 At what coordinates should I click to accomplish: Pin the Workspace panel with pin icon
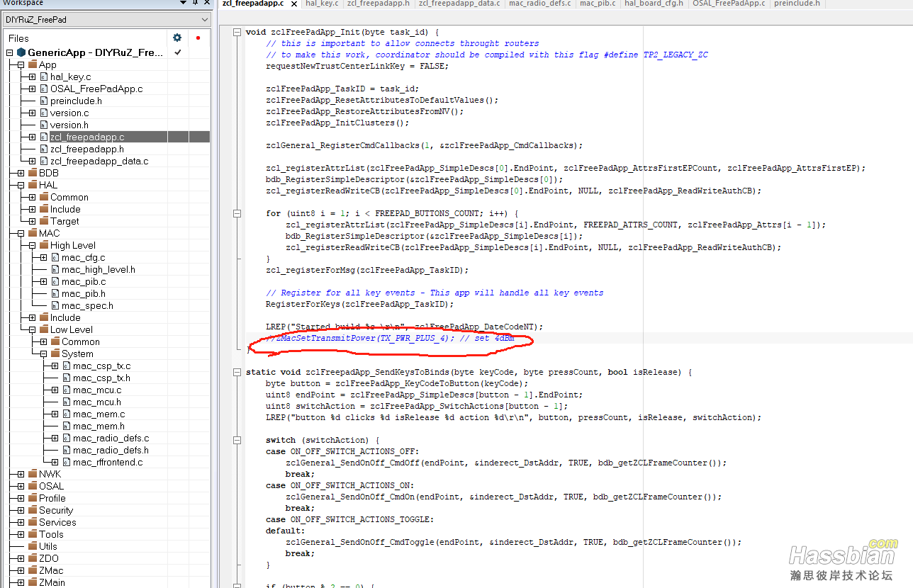(196, 3)
